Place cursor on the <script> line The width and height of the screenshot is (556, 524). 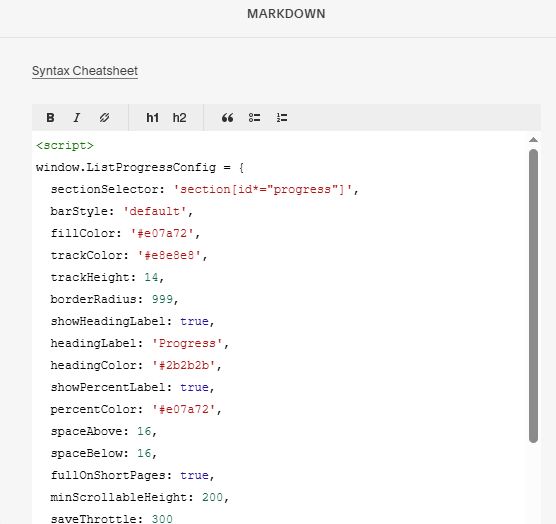pyautogui.click(x=65, y=145)
